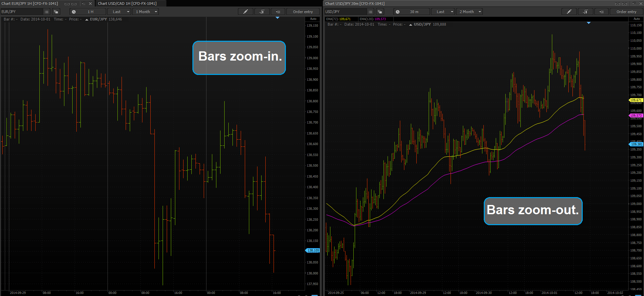Click Auto scale button on EUR/JPY price axis
Viewport: 644px width, 296px height.
coord(313,19)
